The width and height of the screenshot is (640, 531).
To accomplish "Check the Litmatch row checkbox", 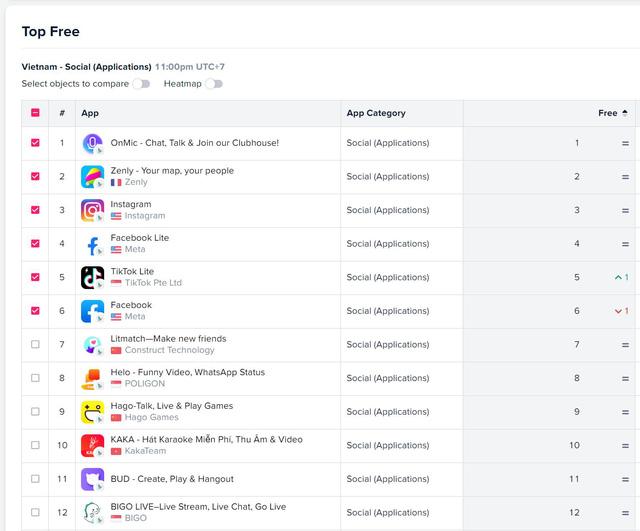I will click(x=36, y=345).
